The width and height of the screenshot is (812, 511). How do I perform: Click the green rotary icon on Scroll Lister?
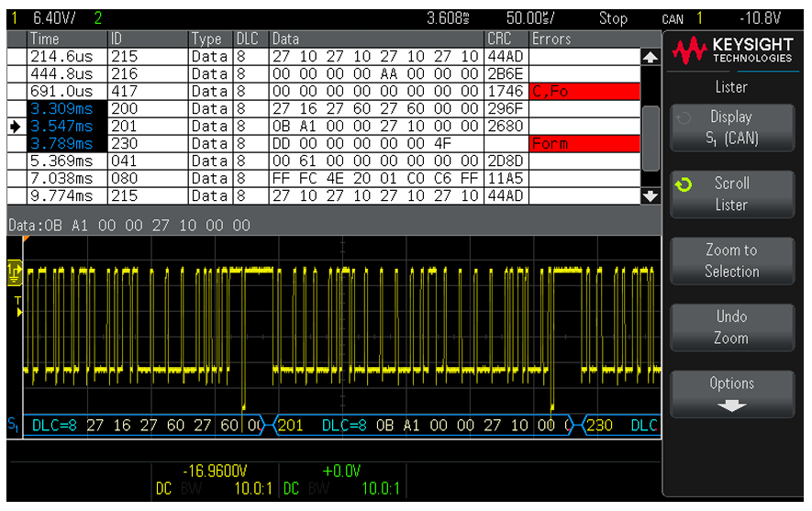[684, 184]
